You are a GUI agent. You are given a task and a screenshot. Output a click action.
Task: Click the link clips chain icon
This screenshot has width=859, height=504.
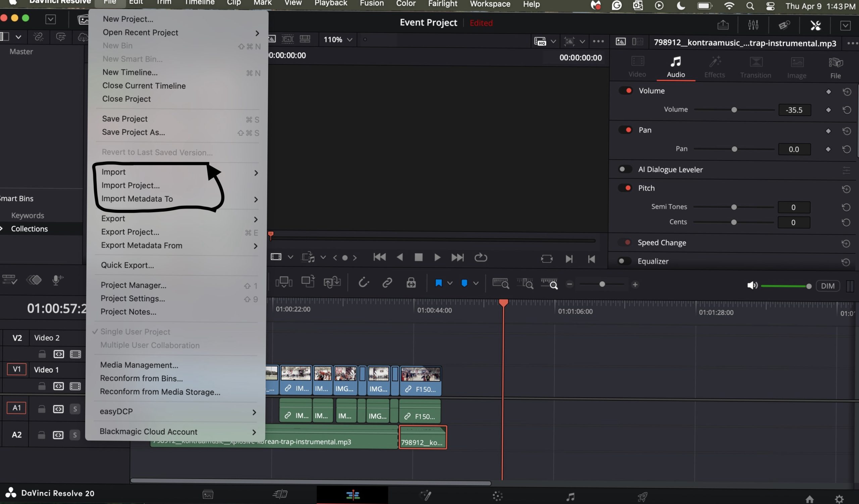387,283
